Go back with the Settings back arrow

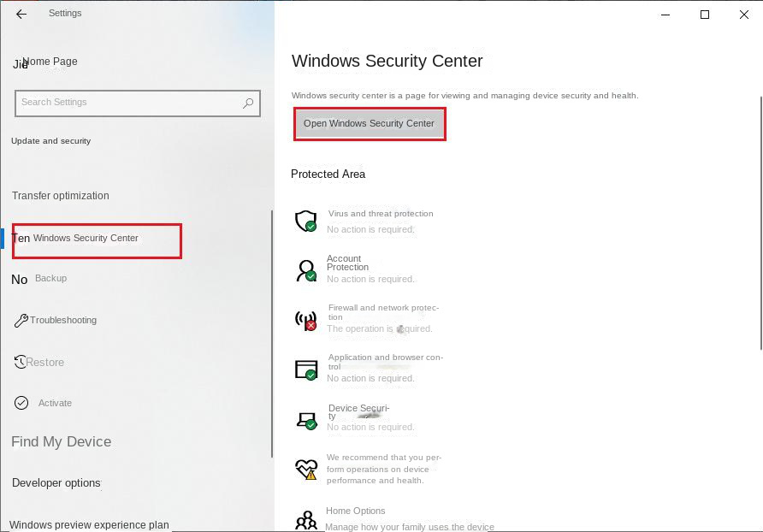[x=21, y=14]
